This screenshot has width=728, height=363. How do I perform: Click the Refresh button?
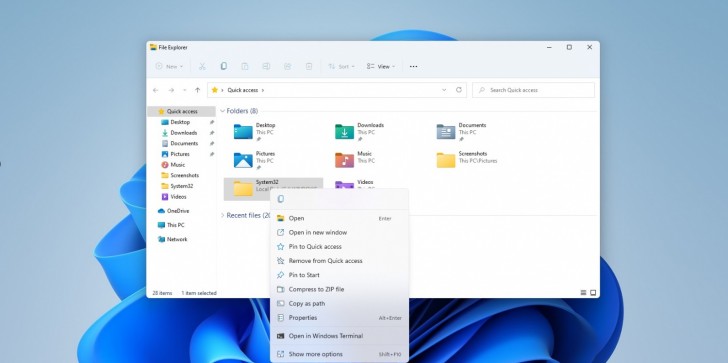tap(459, 90)
